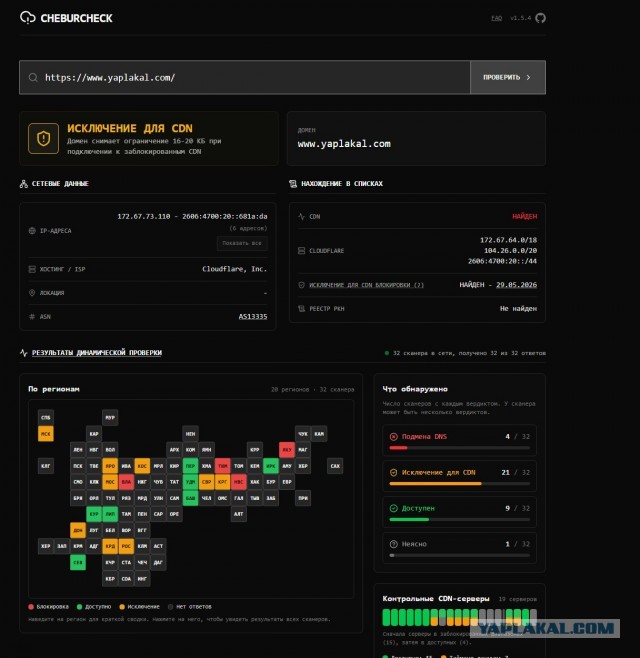The image size is (640, 658).
Task: Select the red ЯКУ region tile
Action: click(x=287, y=449)
